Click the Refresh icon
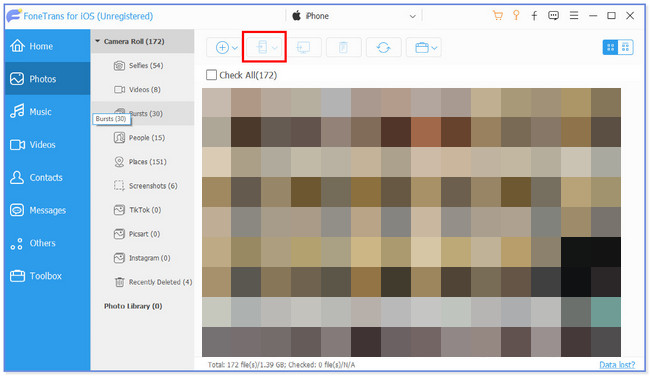This screenshot has height=376, width=650. click(383, 47)
